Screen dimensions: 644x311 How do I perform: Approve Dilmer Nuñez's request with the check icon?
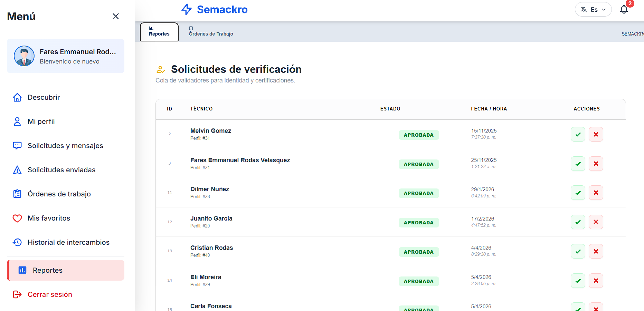(578, 193)
